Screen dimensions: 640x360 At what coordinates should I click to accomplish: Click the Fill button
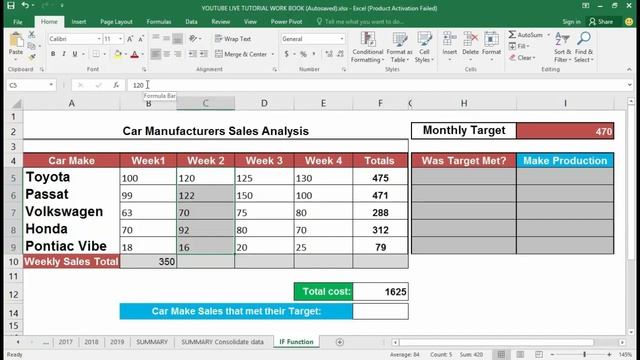(519, 46)
